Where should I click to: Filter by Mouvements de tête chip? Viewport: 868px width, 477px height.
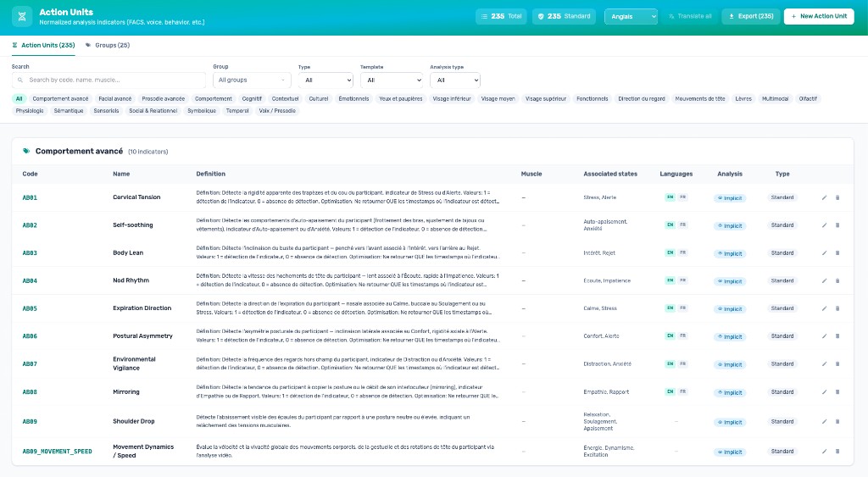699,99
